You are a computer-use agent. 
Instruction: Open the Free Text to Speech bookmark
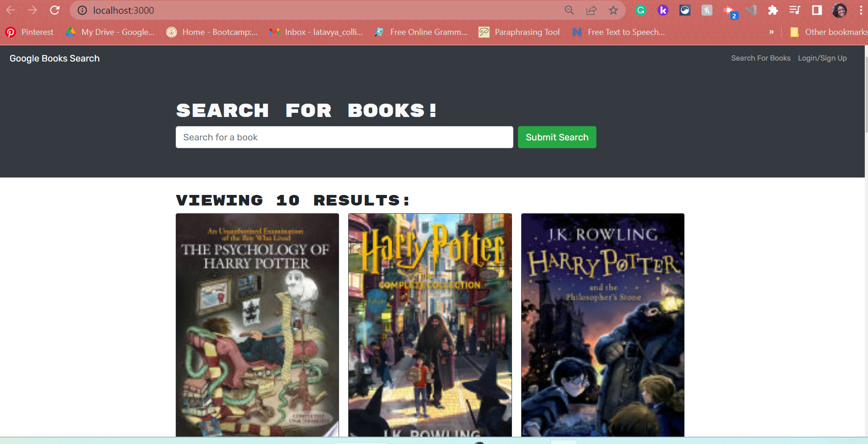618,32
